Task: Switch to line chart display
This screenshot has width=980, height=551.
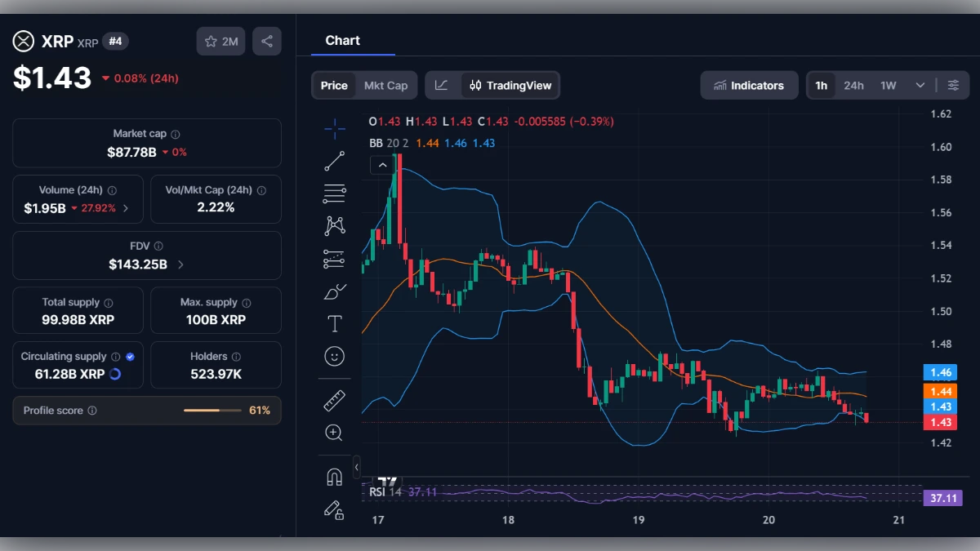Action: [x=442, y=85]
